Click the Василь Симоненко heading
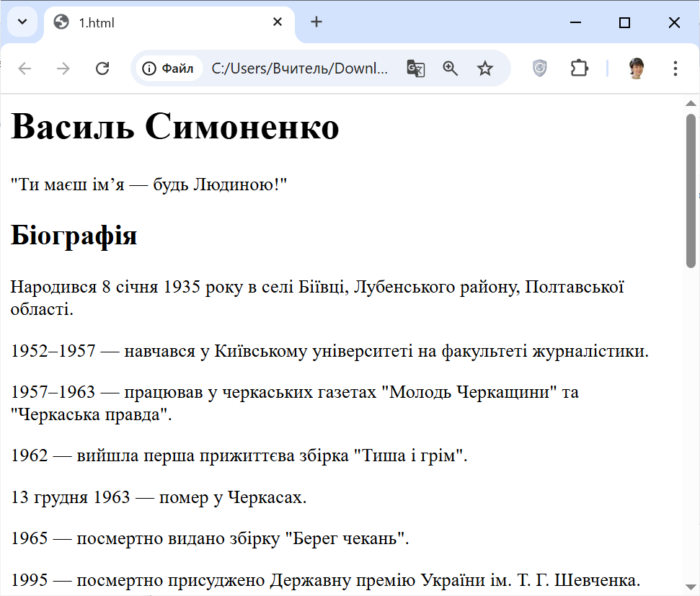 [175, 128]
